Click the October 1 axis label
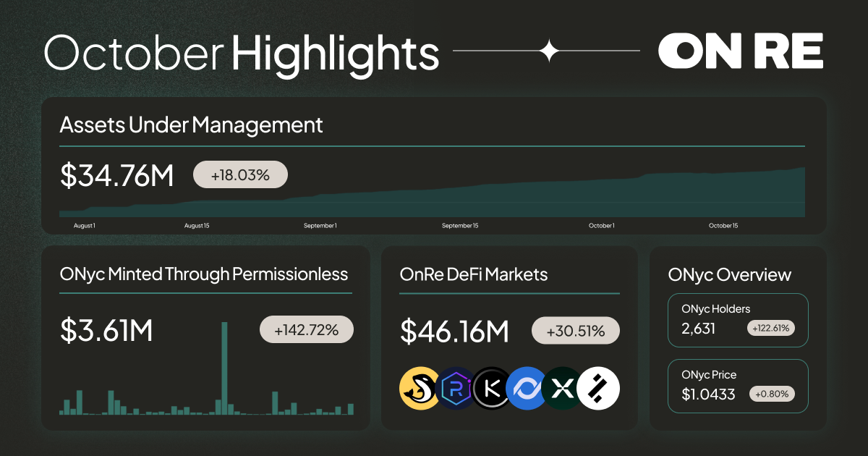The width and height of the screenshot is (868, 456). click(601, 227)
